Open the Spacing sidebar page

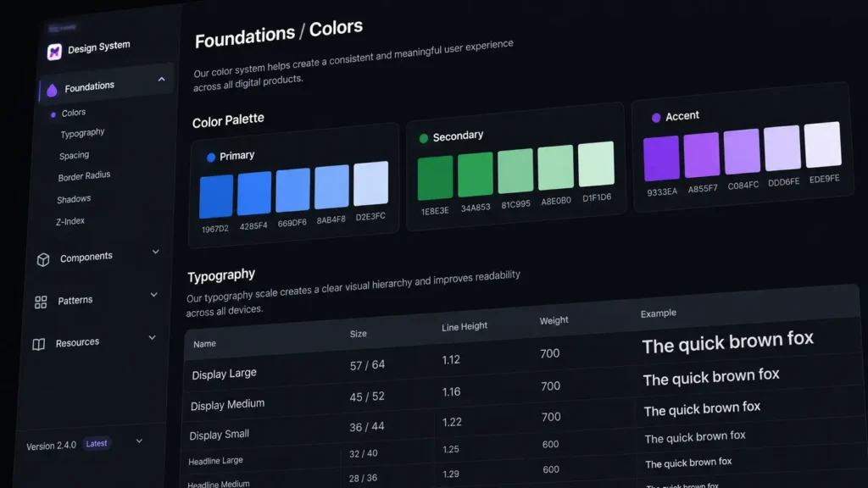click(x=75, y=156)
